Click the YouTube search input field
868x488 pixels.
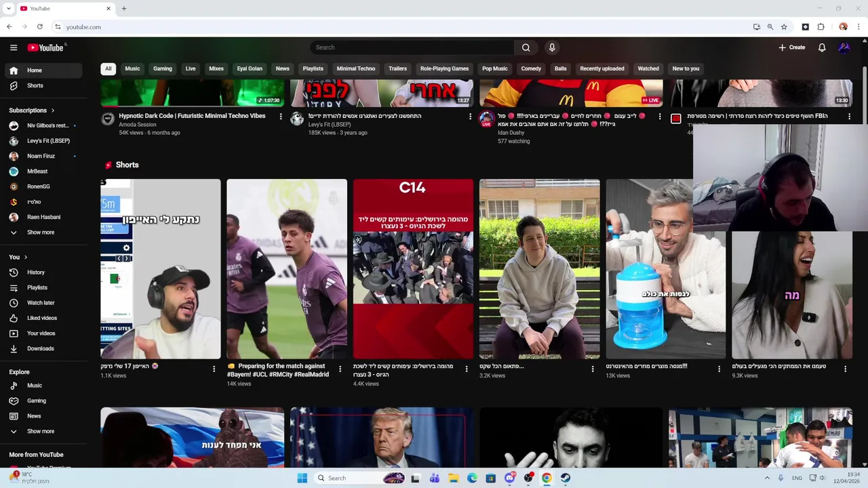412,47
